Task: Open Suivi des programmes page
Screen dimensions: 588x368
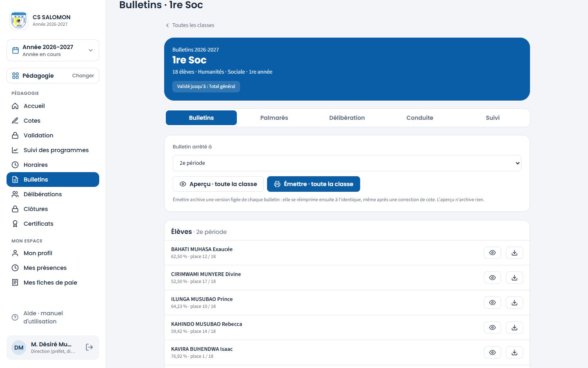Action: tap(53, 150)
